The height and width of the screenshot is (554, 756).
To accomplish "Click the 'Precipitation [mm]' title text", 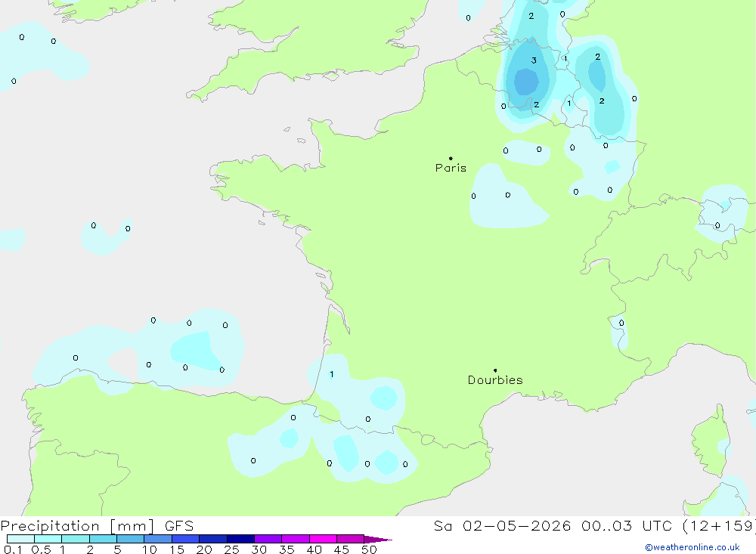I will coord(77,525).
